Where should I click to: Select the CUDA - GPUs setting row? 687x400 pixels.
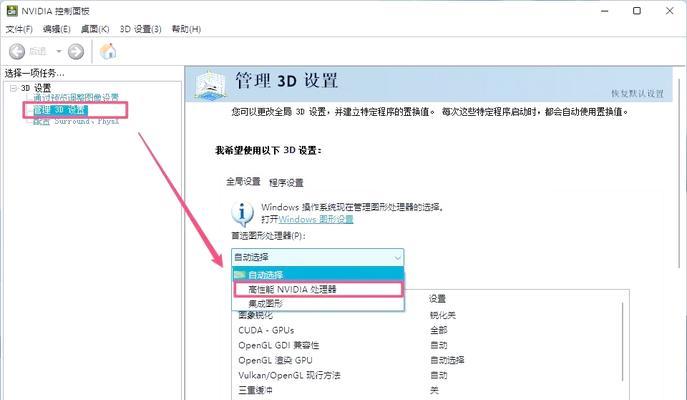tap(266, 330)
